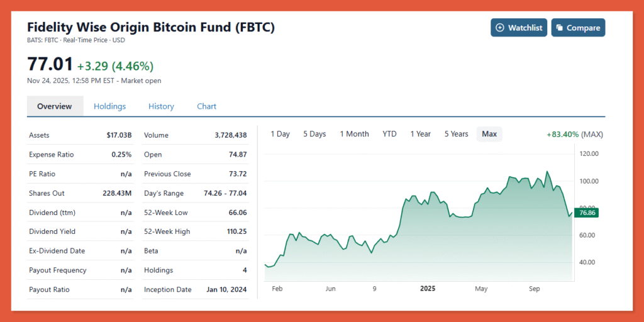Select the 5 Days chart range
This screenshot has height=322, width=644.
click(314, 134)
